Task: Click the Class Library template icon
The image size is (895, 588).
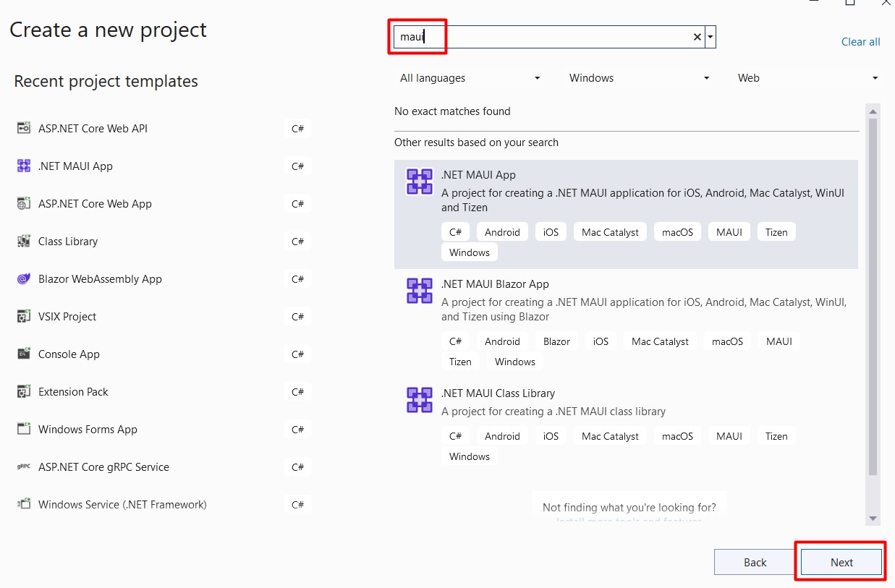Action: tap(23, 241)
